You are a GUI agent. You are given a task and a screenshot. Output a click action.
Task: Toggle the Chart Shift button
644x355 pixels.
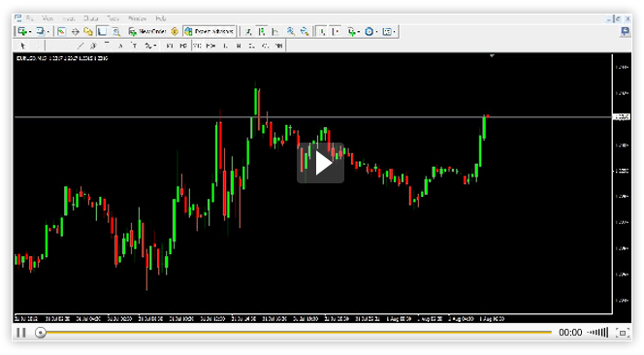pyautogui.click(x=336, y=31)
